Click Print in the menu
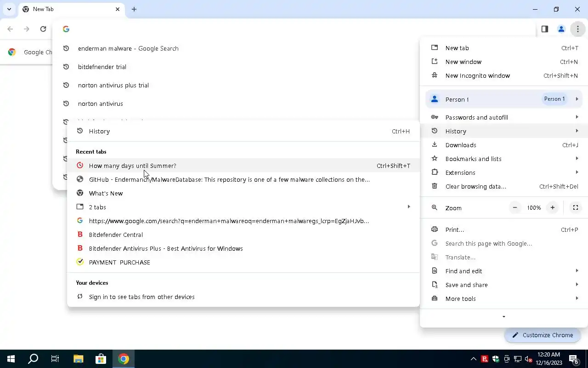The width and height of the screenshot is (588, 368). pyautogui.click(x=504, y=230)
